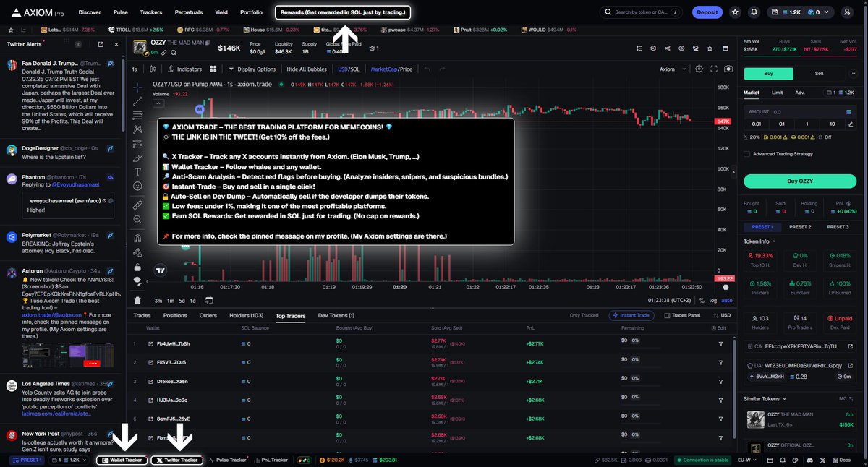The height and width of the screenshot is (467, 868).
Task: Select the magnet mode tool
Action: 137,239
